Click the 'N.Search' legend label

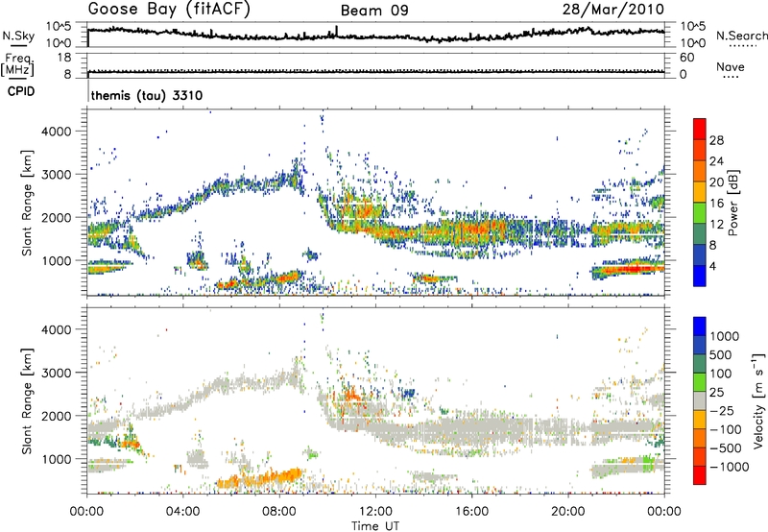click(741, 36)
